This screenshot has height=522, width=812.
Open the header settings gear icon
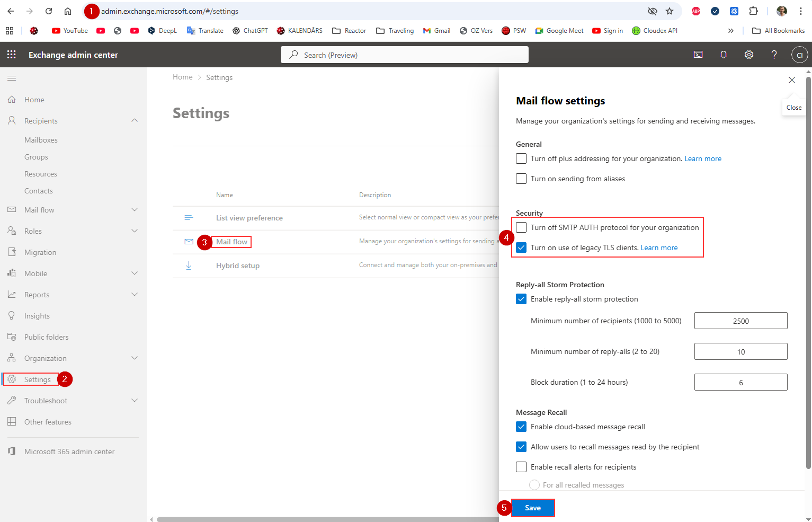click(x=748, y=55)
